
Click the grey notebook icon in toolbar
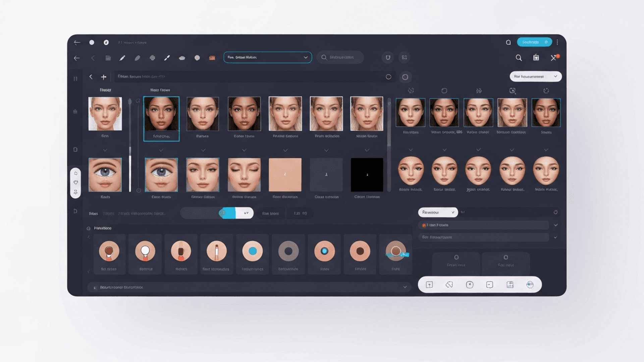[x=108, y=58]
